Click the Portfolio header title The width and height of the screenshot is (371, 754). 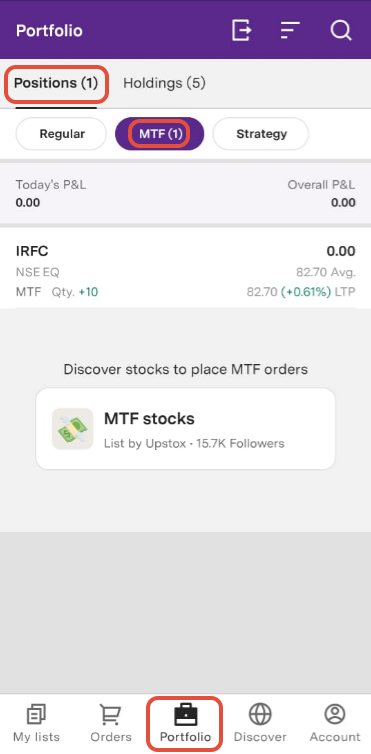pyautogui.click(x=49, y=31)
